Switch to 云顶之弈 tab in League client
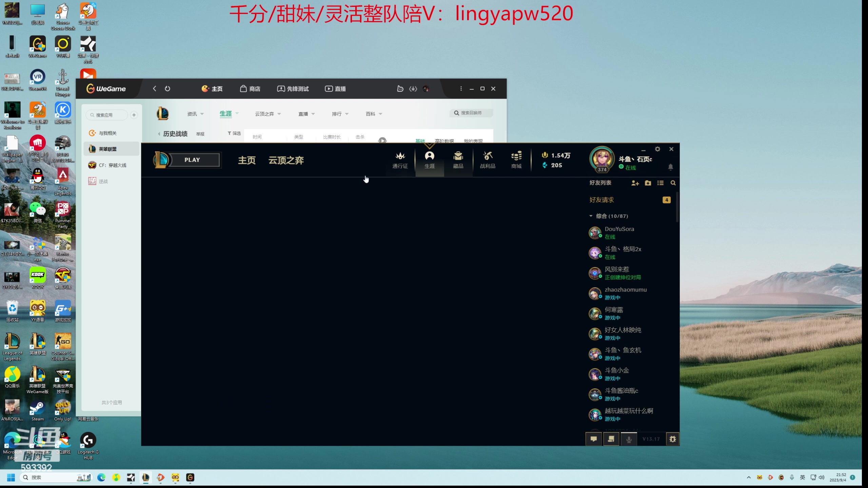This screenshot has height=488, width=868. click(x=286, y=160)
